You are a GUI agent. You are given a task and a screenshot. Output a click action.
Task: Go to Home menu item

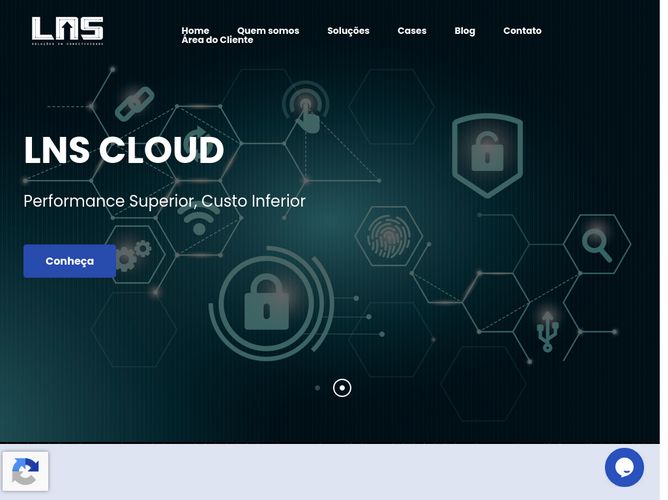pyautogui.click(x=195, y=31)
